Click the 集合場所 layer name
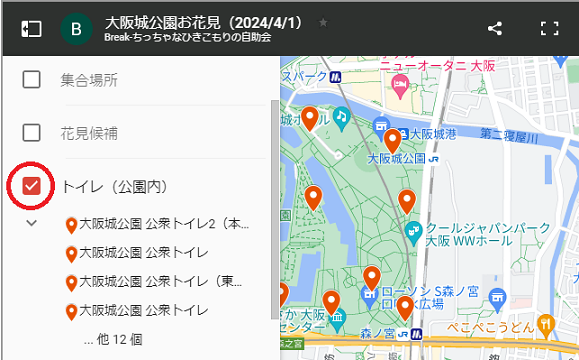Screen dimensions: 579x360 [89, 80]
